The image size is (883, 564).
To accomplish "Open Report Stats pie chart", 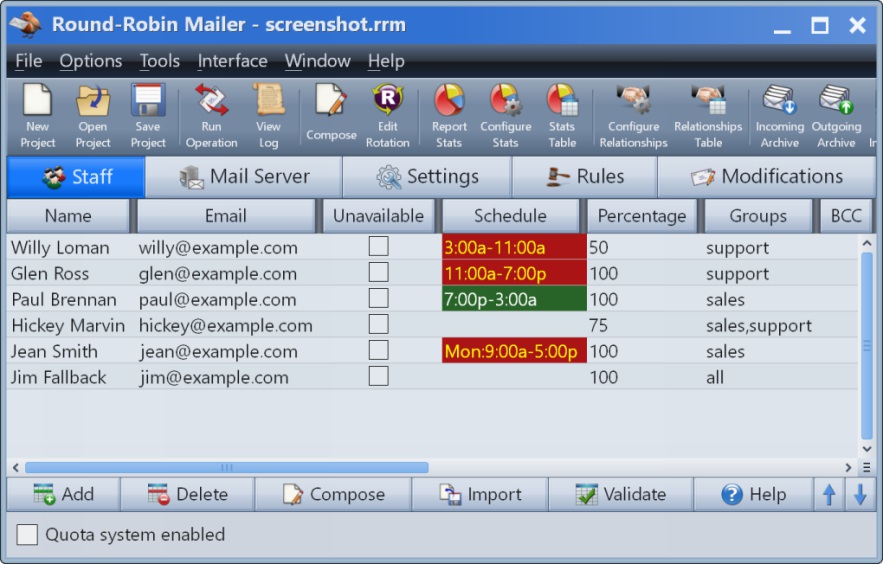I will pos(449,115).
